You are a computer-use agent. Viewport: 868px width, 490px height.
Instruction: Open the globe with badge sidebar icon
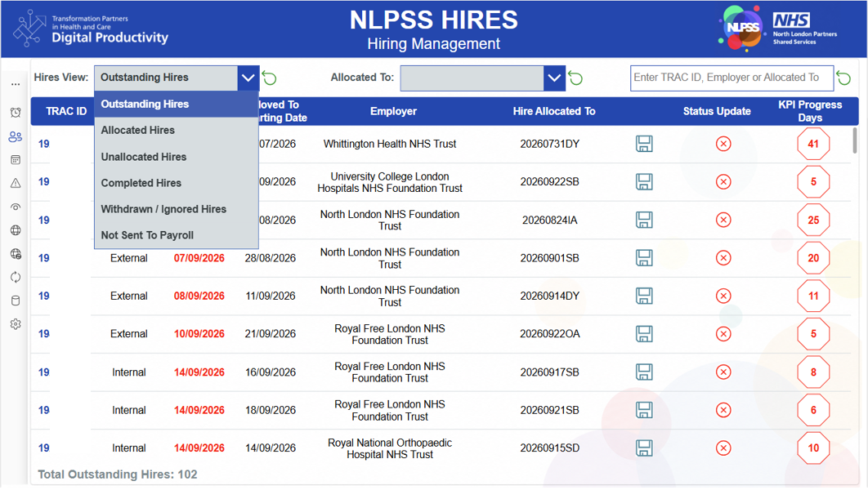(16, 254)
